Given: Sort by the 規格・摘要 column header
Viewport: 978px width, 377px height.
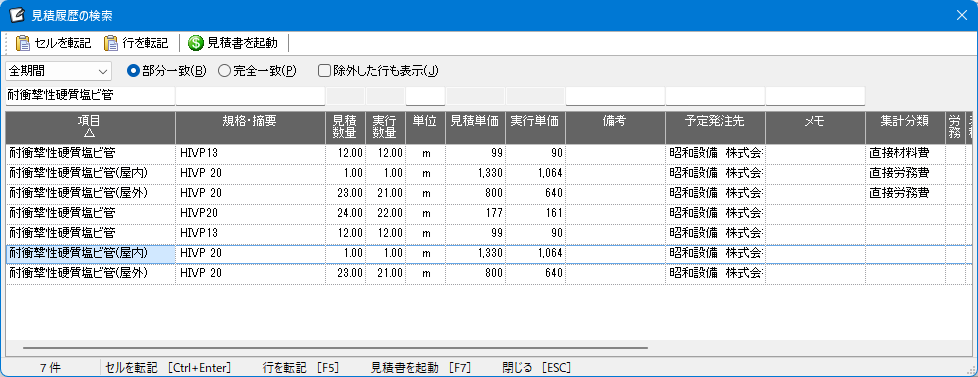Looking at the screenshot, I should pos(250,127).
